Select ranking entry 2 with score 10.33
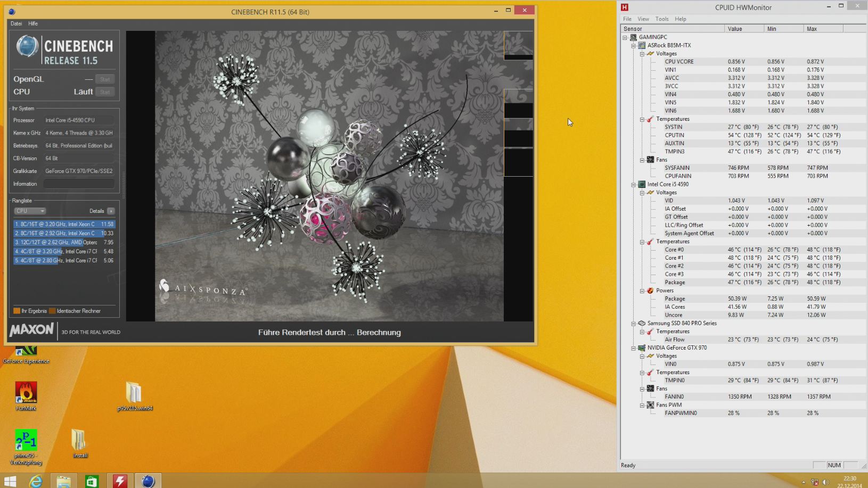 point(64,233)
